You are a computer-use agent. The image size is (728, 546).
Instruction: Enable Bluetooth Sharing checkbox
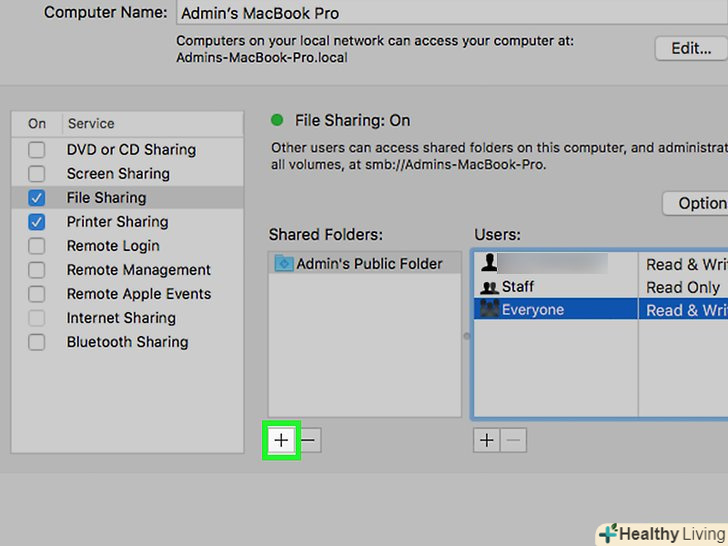coord(37,342)
